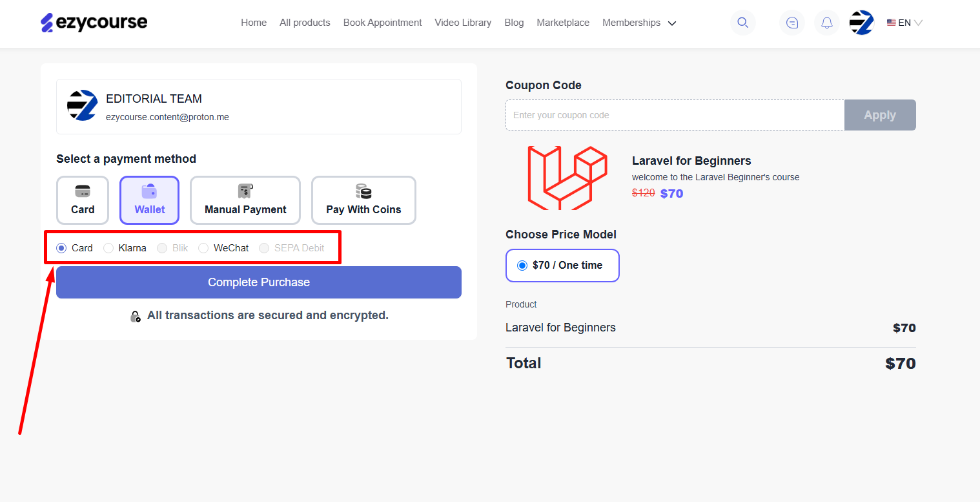Viewport: 980px width, 502px height.
Task: Click 'All transactions are secured and encrypted' text
Action: (268, 316)
